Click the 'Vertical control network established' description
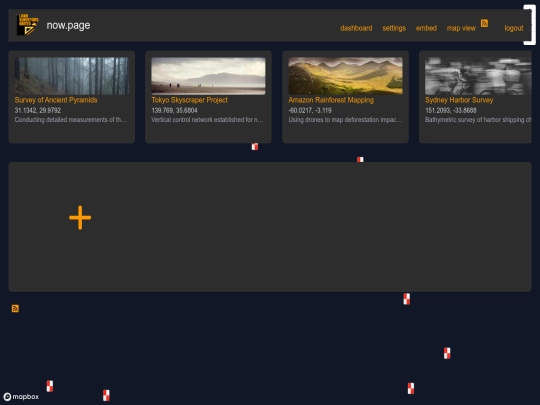This screenshot has height=405, width=540. pyautogui.click(x=207, y=120)
